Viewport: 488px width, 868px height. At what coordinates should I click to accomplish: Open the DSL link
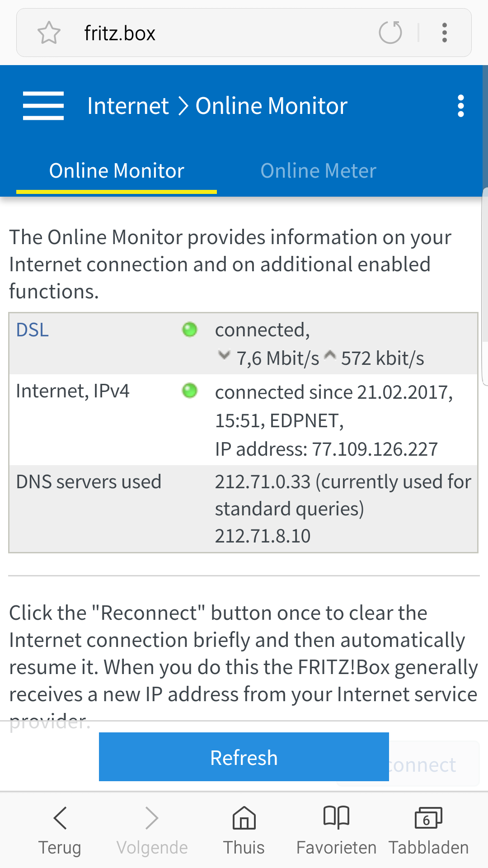click(x=33, y=330)
